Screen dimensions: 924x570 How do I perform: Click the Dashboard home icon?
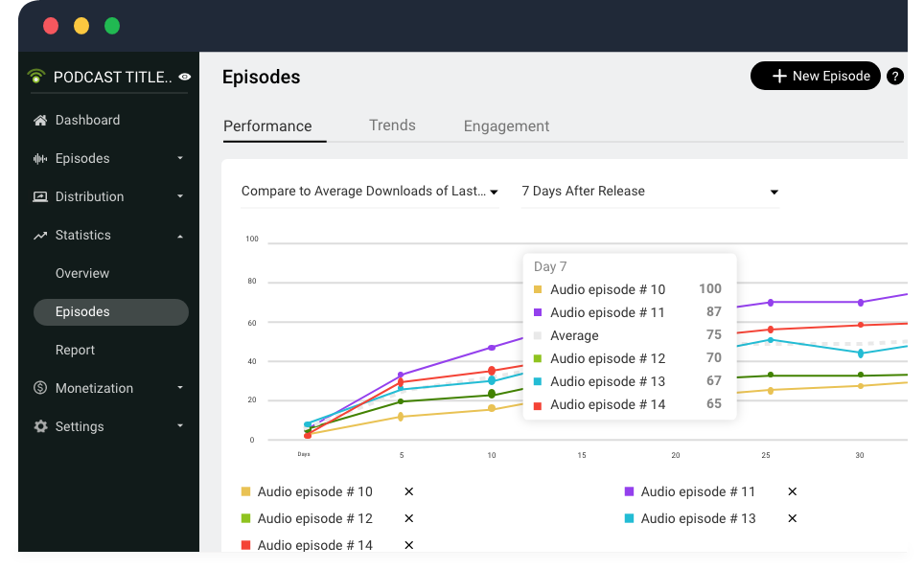point(40,121)
